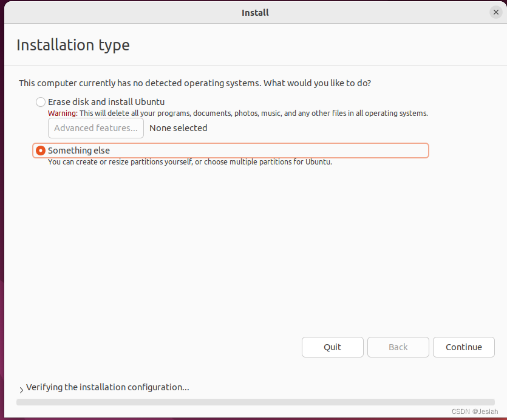Open the Advanced features dialog
This screenshot has height=420, width=507.
96,128
